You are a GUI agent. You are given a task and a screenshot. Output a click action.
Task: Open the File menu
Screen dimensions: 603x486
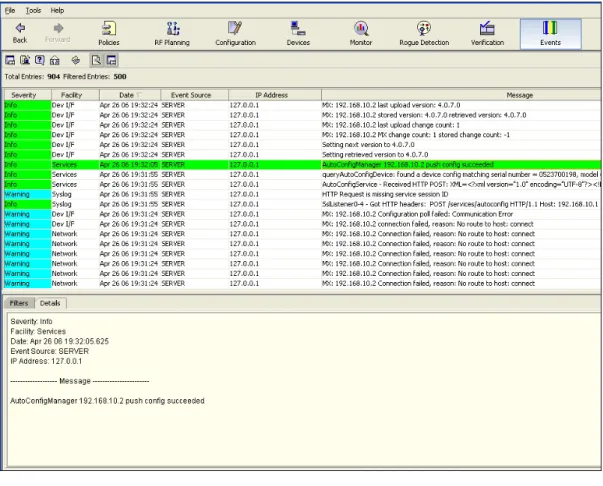pyautogui.click(x=10, y=10)
